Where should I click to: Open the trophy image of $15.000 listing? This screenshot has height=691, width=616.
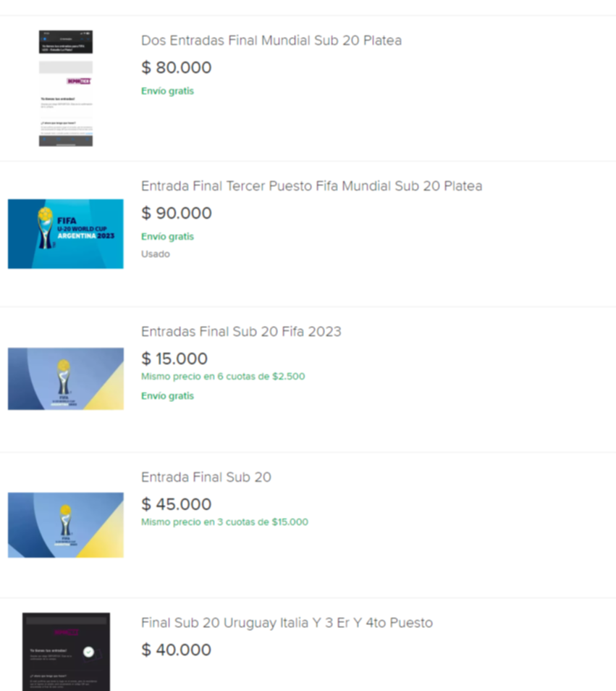pyautogui.click(x=66, y=379)
